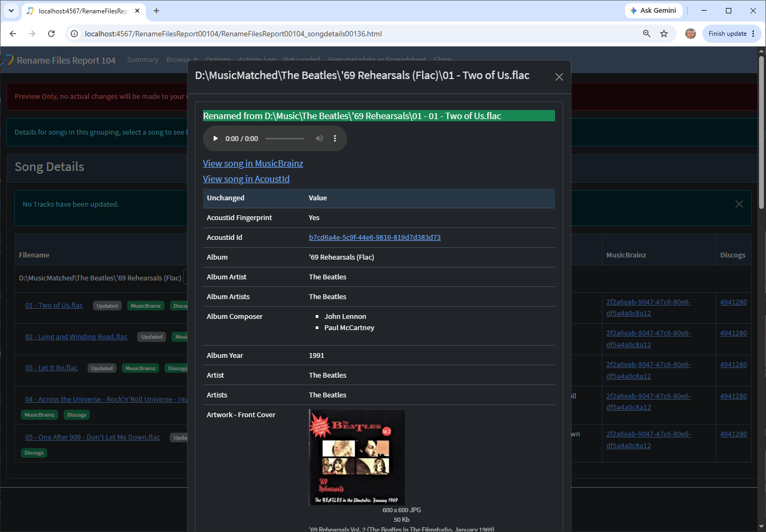Go back to the previous page
The image size is (766, 532).
coord(13,34)
